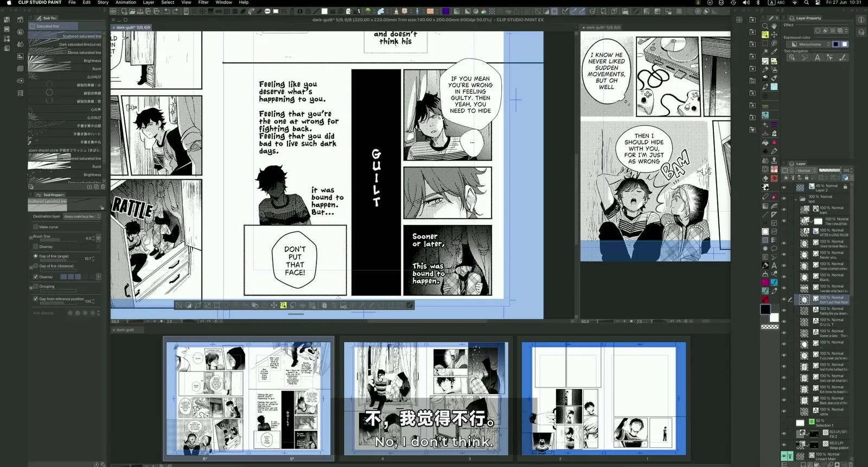Select the rectangle Selection area tool
Image resolution: width=868 pixels, height=467 pixels.
[765, 43]
